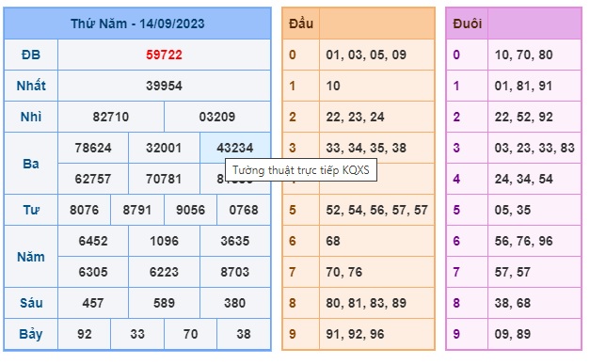Select Đầu row '01, 03, 05, 09'
Viewport: 590px width, 364px height.
366,55
